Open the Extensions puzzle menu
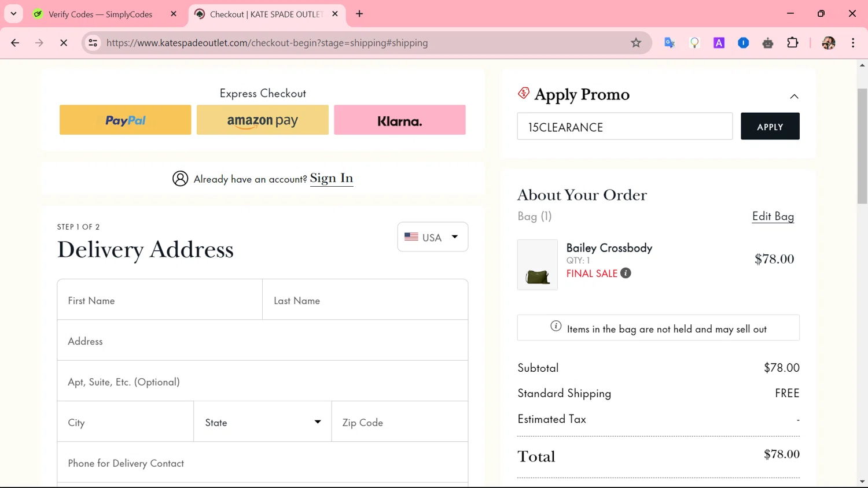Image resolution: width=868 pixels, height=488 pixels. [x=793, y=43]
